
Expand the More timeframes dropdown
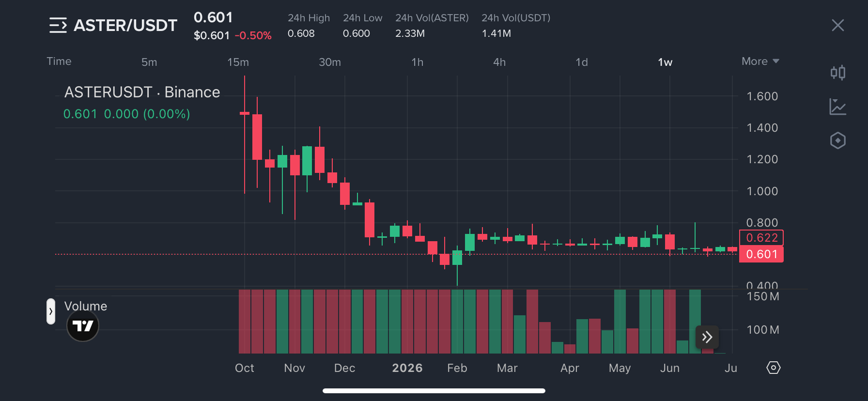coord(760,62)
